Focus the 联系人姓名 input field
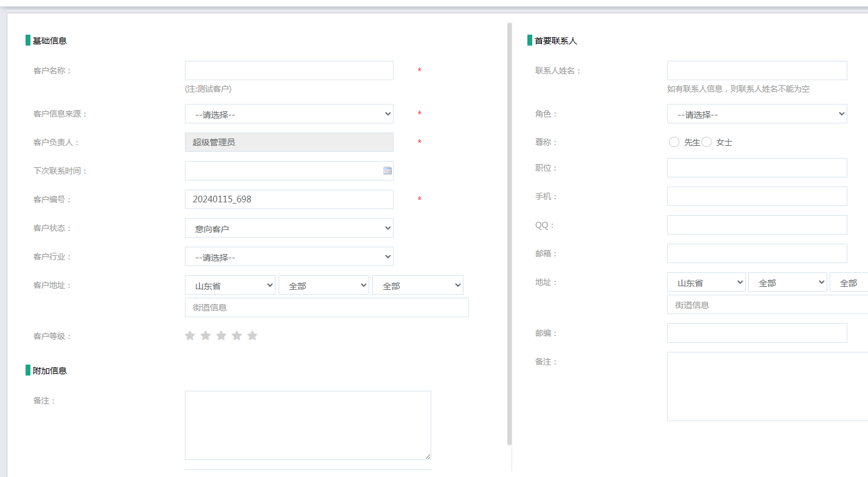This screenshot has width=868, height=477. 757,70
